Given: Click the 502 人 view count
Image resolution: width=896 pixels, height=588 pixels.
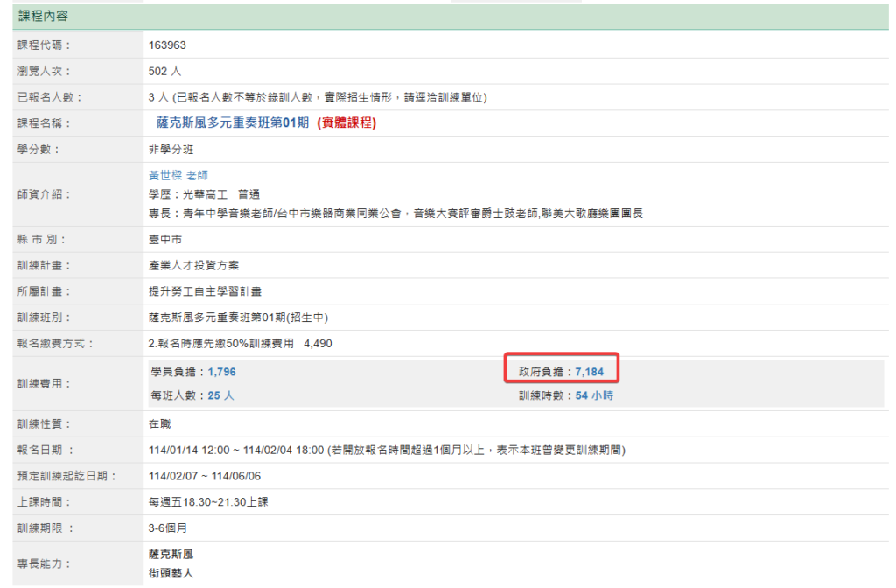Looking at the screenshot, I should tap(164, 72).
